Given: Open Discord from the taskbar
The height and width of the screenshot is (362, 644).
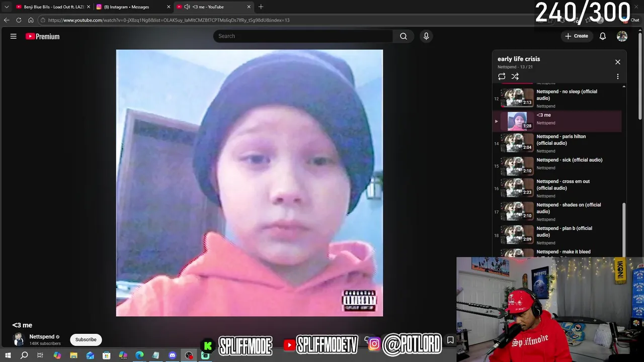Looking at the screenshot, I should [x=172, y=355].
